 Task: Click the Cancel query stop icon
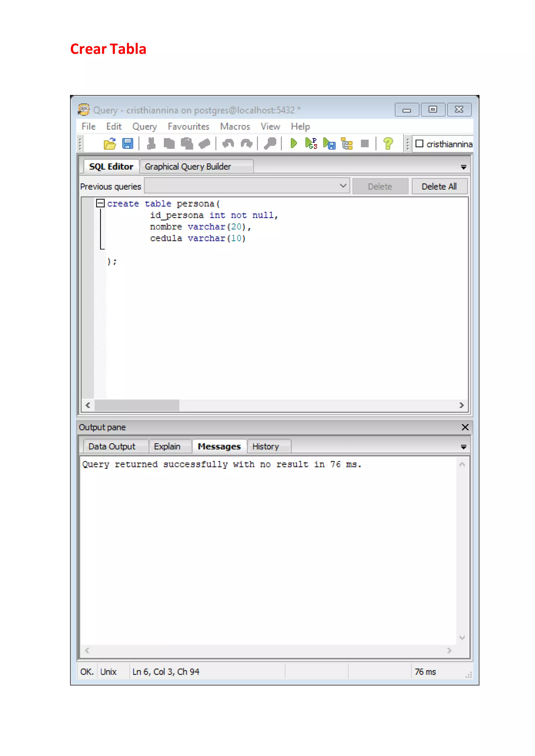tap(364, 144)
